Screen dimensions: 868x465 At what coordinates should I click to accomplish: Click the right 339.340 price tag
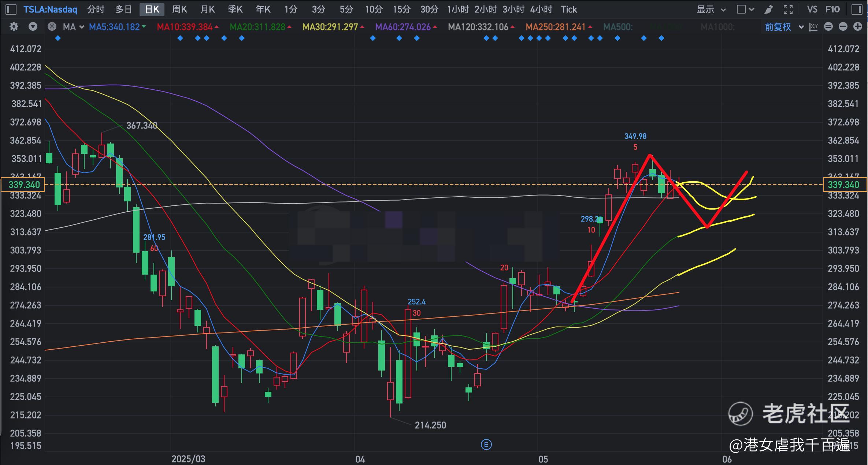point(845,185)
